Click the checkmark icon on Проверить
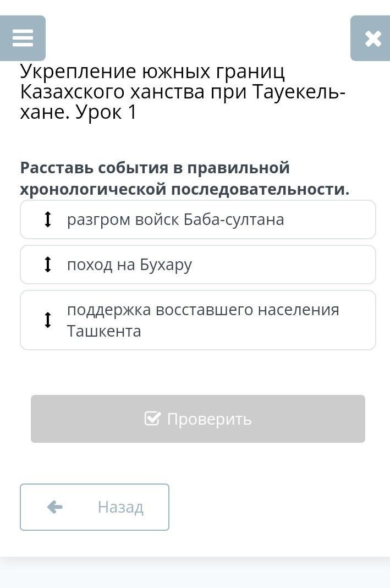 point(152,418)
